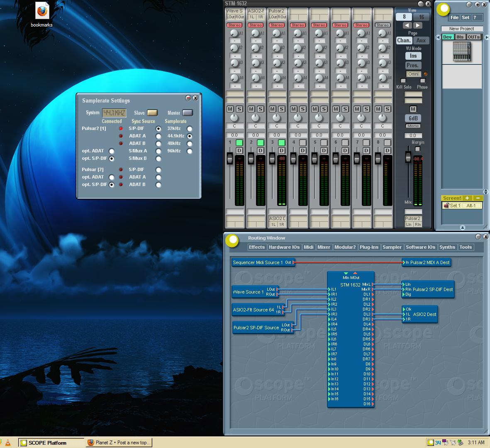Toggle Mono button in master section
This screenshot has width=490, height=448.
point(413,126)
